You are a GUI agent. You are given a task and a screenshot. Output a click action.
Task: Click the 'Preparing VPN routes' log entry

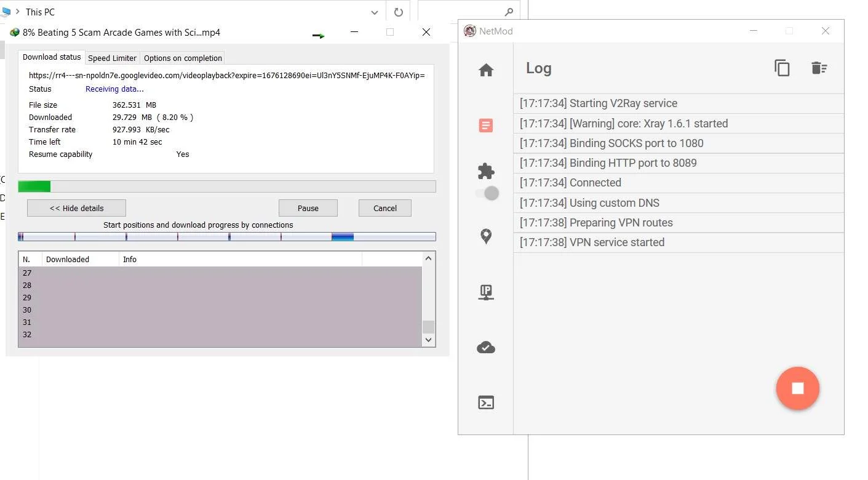[x=679, y=222]
